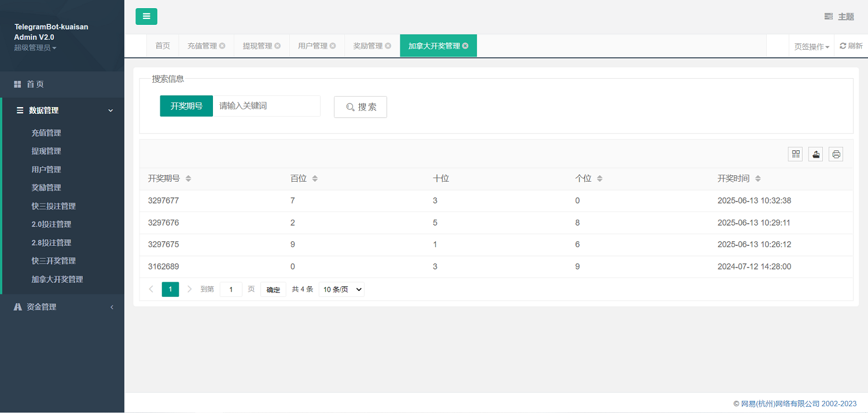Viewport: 868px width, 413px height.
Task: Click the keyword search input field
Action: click(266, 106)
